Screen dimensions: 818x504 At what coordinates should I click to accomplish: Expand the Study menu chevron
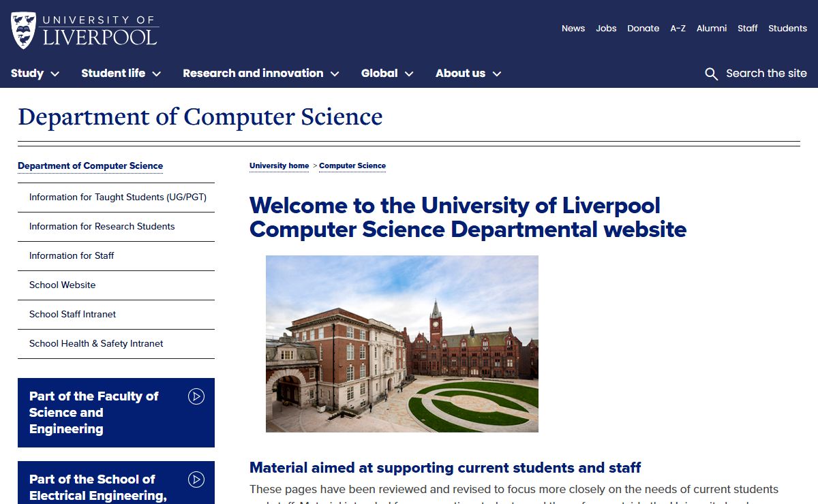click(55, 74)
